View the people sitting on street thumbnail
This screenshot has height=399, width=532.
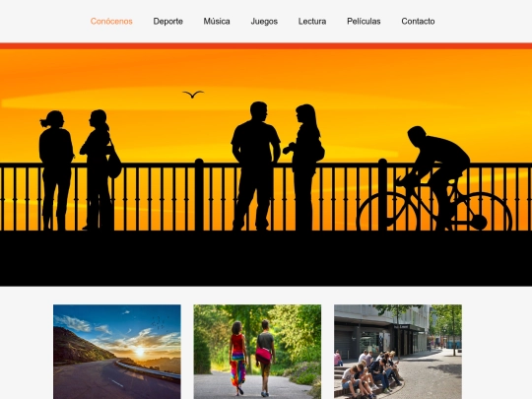[398, 352]
